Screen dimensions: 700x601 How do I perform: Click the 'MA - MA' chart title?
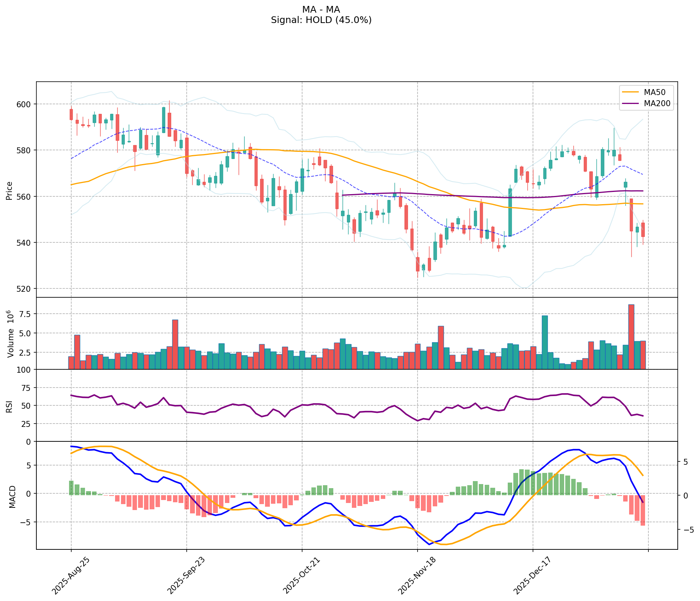(321, 10)
